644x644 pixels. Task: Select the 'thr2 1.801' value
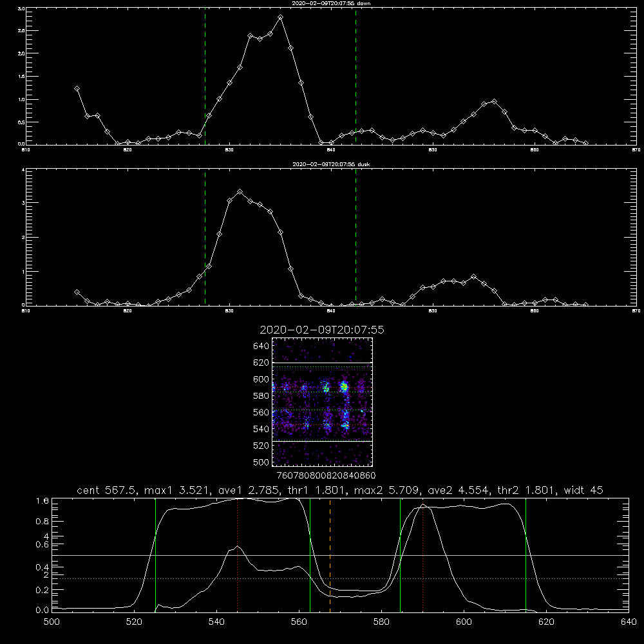524,490
